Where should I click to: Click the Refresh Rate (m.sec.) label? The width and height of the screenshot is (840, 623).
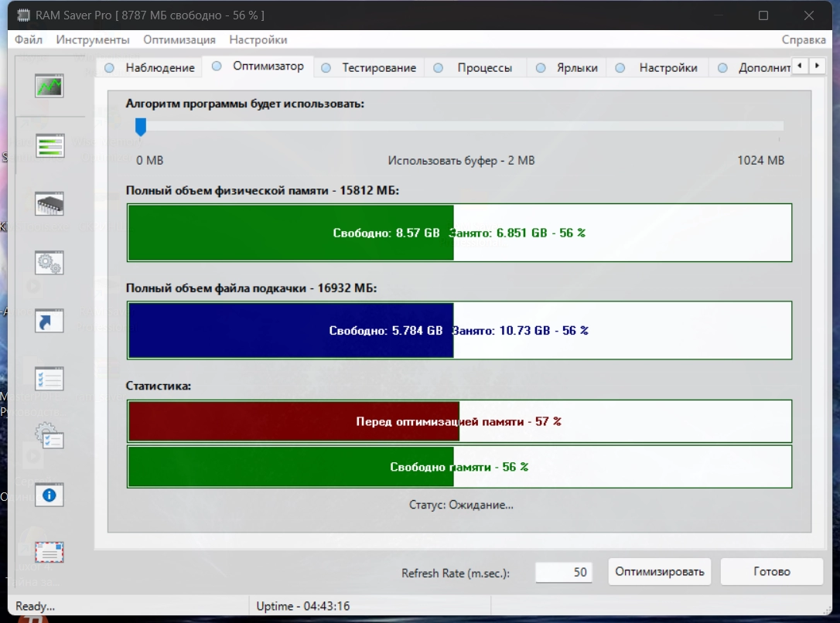click(x=456, y=574)
